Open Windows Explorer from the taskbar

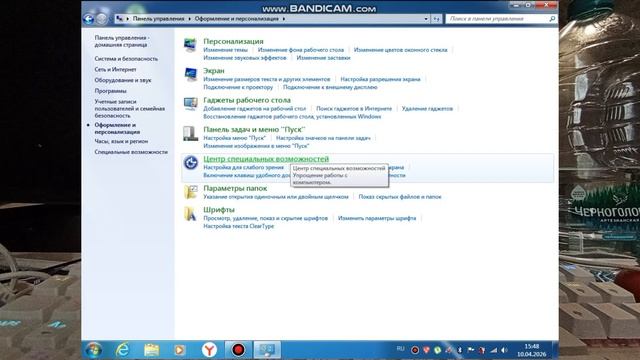tap(151, 350)
